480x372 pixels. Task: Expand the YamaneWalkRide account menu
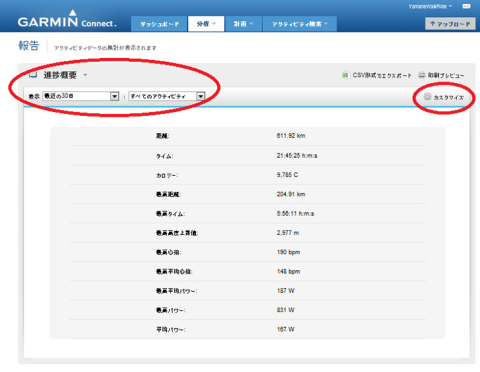pyautogui.click(x=430, y=6)
